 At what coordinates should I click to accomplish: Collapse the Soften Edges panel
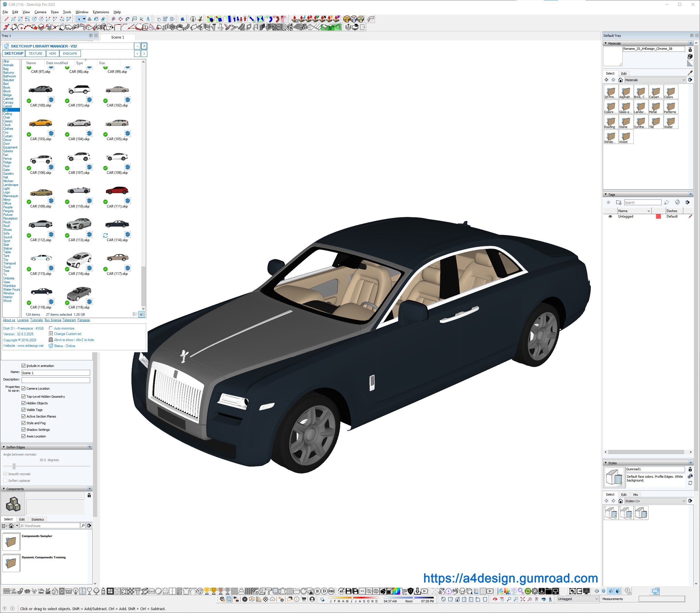pyautogui.click(x=4, y=447)
